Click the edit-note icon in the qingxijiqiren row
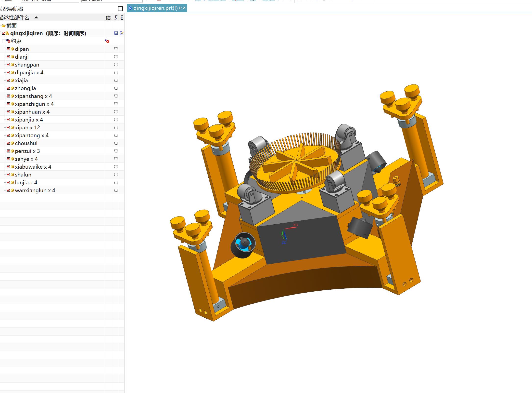 click(122, 33)
